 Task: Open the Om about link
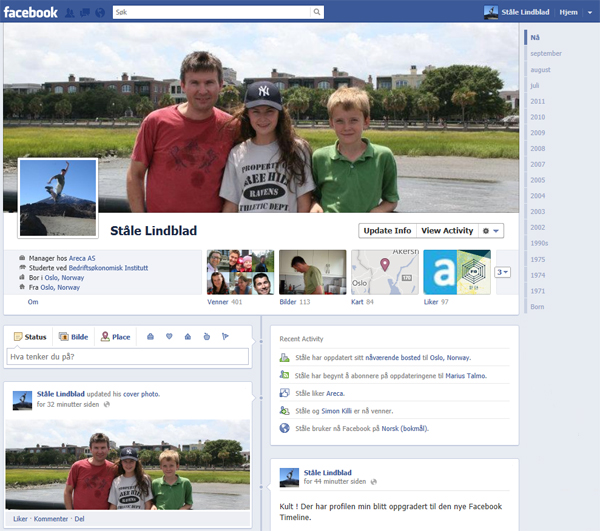(33, 302)
